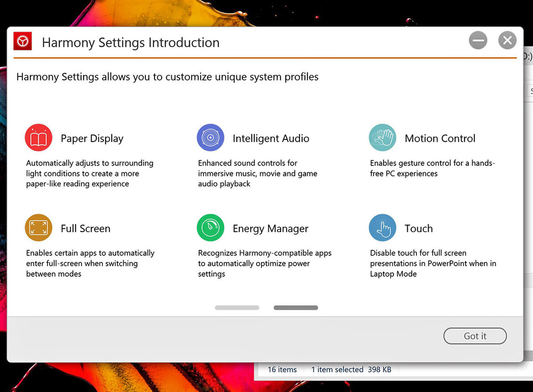
Task: Click the description "Enables certain apps to automatically enter full-screen"
Action: click(x=90, y=263)
